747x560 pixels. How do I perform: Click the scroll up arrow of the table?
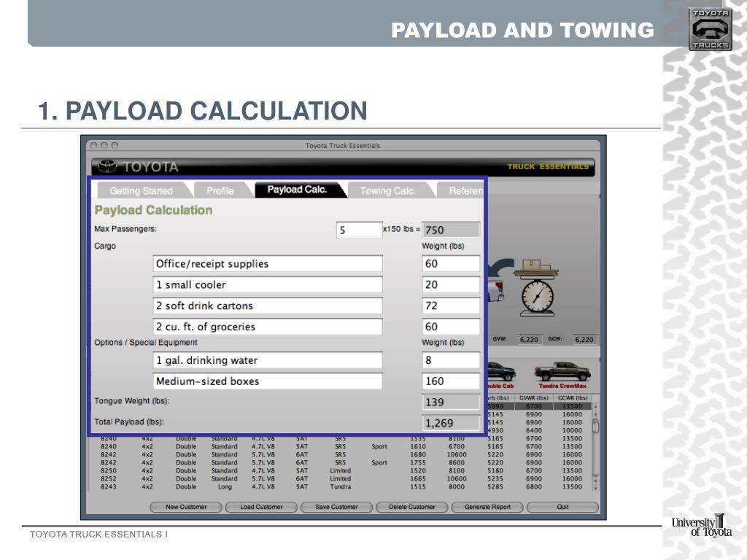[595, 407]
